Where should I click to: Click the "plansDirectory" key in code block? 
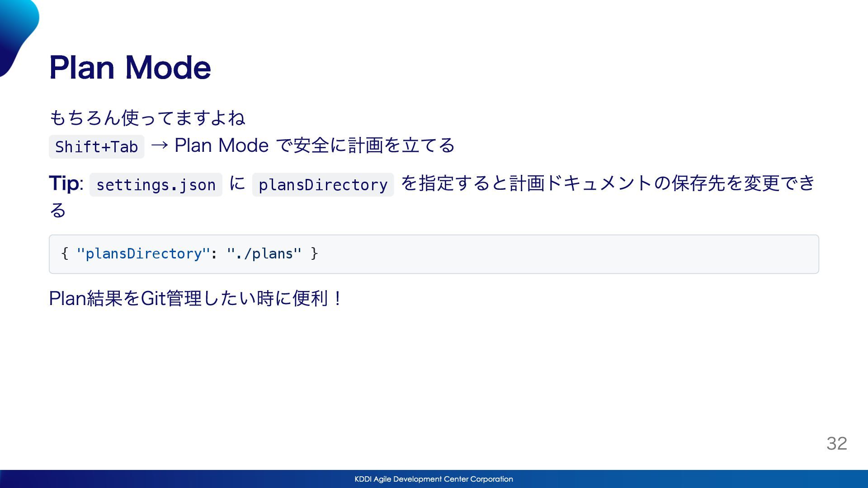coord(143,254)
